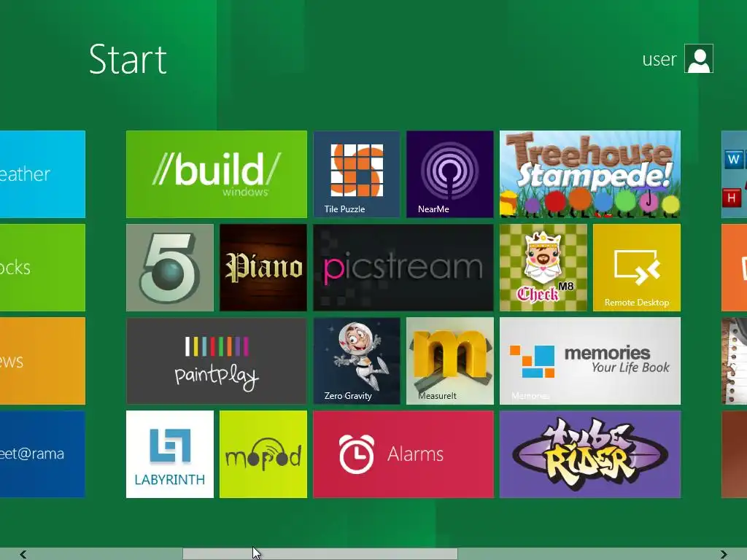Open the NearMe app tile

pos(449,174)
